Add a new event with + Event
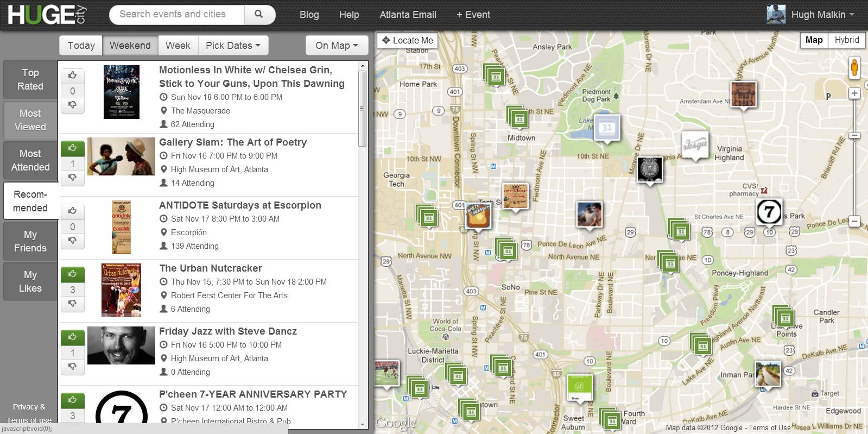This screenshot has height=434, width=868. pyautogui.click(x=473, y=15)
